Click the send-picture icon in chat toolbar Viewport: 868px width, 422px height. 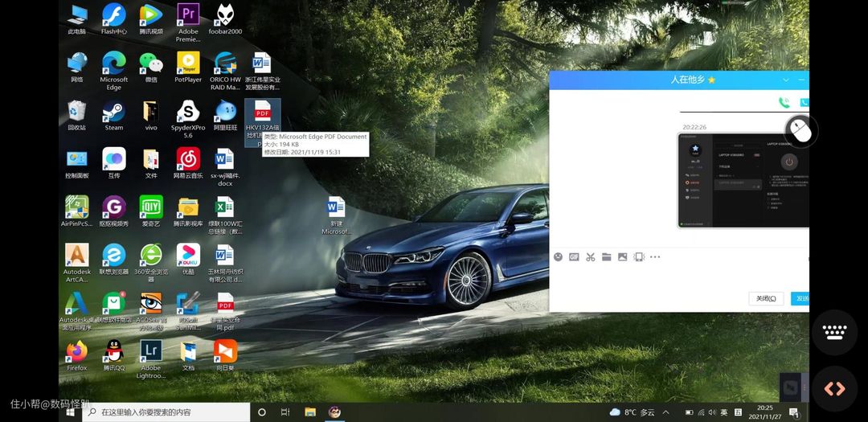[x=622, y=257]
